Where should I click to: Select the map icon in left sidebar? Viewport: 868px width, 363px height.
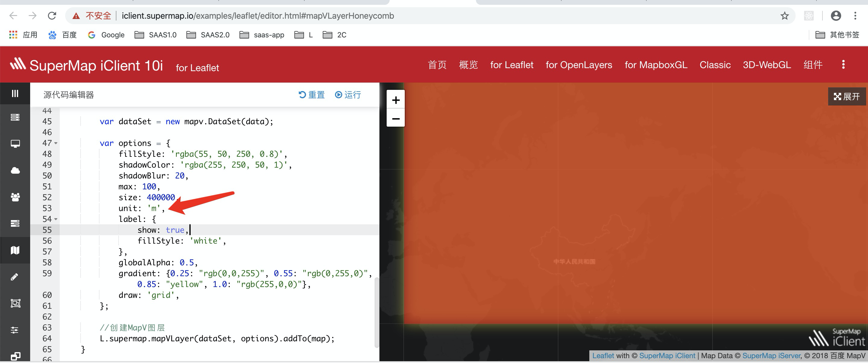point(15,250)
